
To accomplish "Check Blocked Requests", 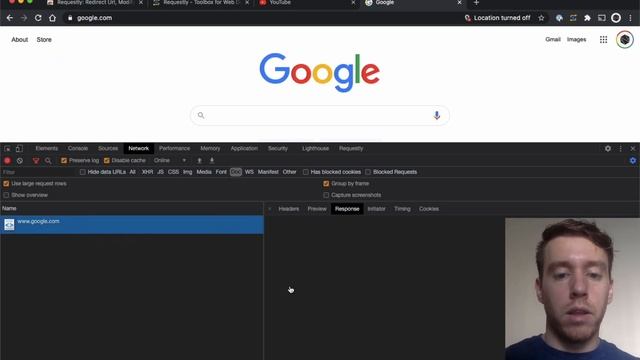I will (368, 172).
